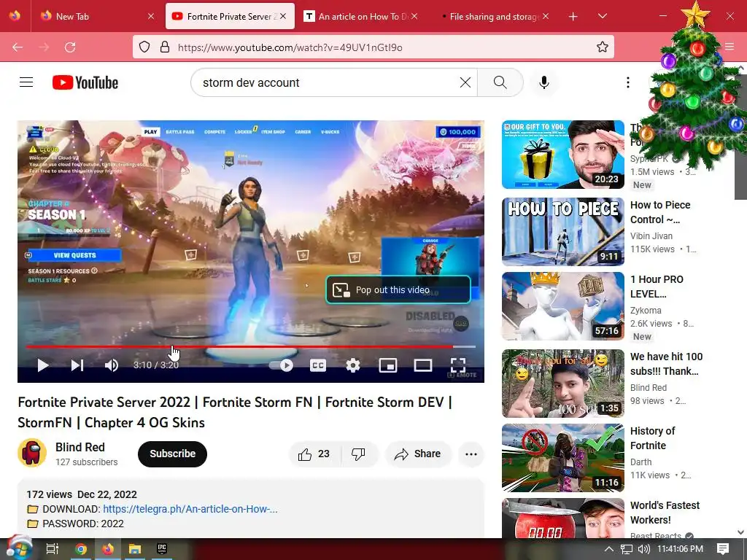Image resolution: width=747 pixels, height=560 pixels.
Task: Dislike the video
Action: [359, 454]
